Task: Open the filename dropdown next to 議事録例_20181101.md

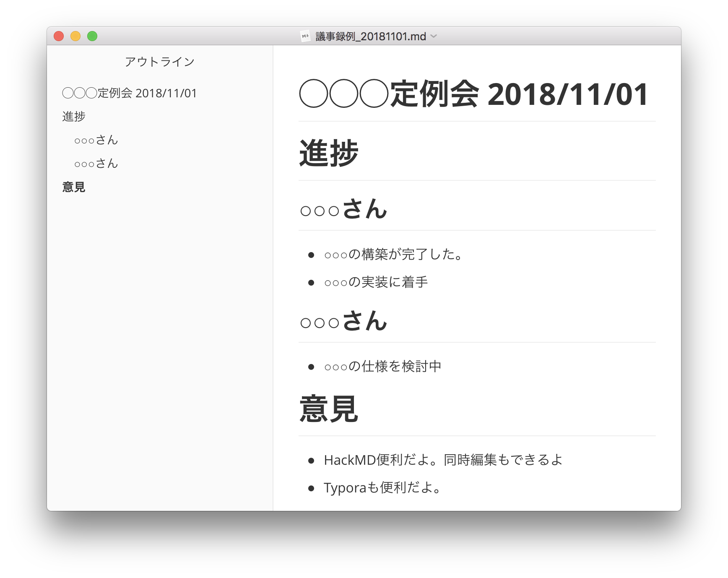Action: (434, 36)
